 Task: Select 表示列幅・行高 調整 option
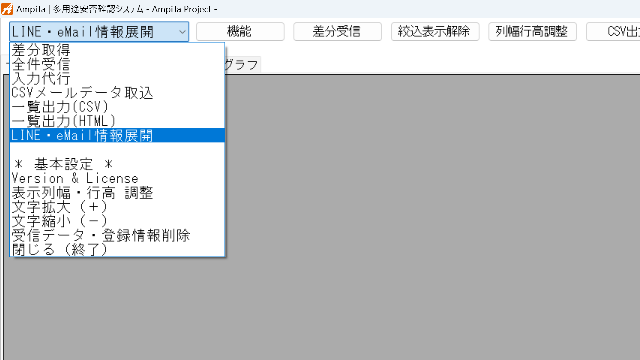click(x=117, y=193)
